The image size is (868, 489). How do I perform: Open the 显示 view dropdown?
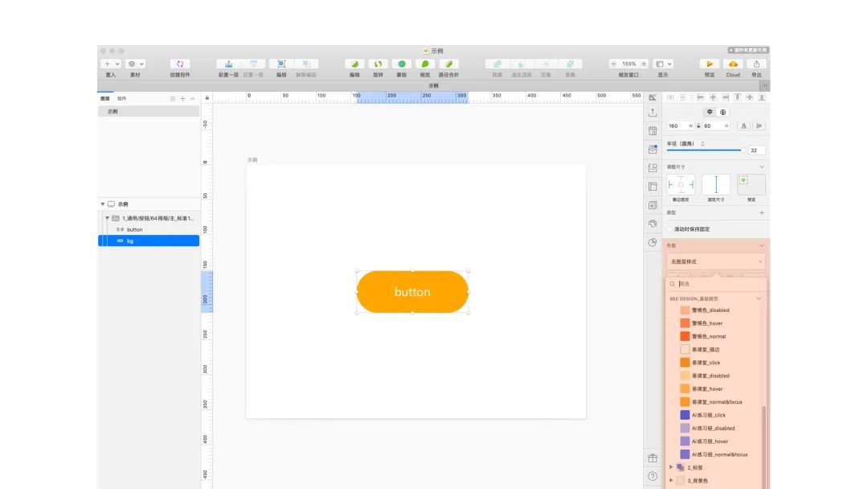point(663,64)
